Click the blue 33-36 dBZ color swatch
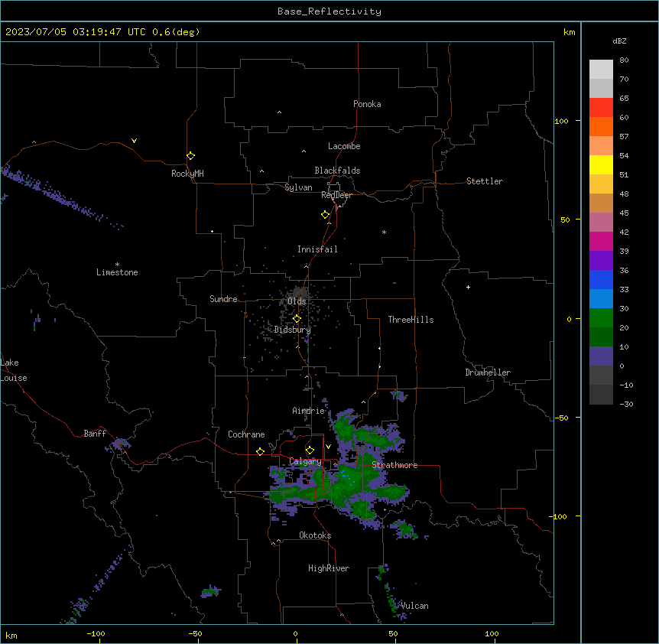Screen dimensions: 659x644 601,279
